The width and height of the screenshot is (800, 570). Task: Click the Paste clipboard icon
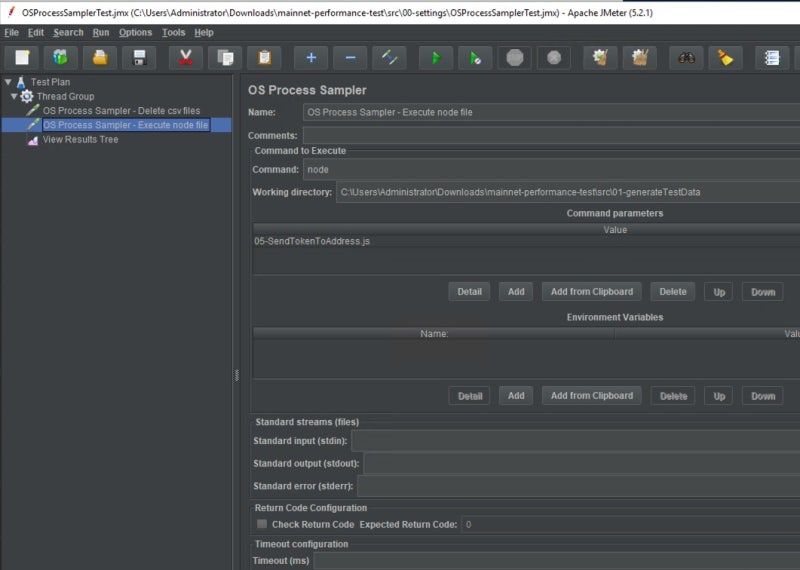(264, 58)
